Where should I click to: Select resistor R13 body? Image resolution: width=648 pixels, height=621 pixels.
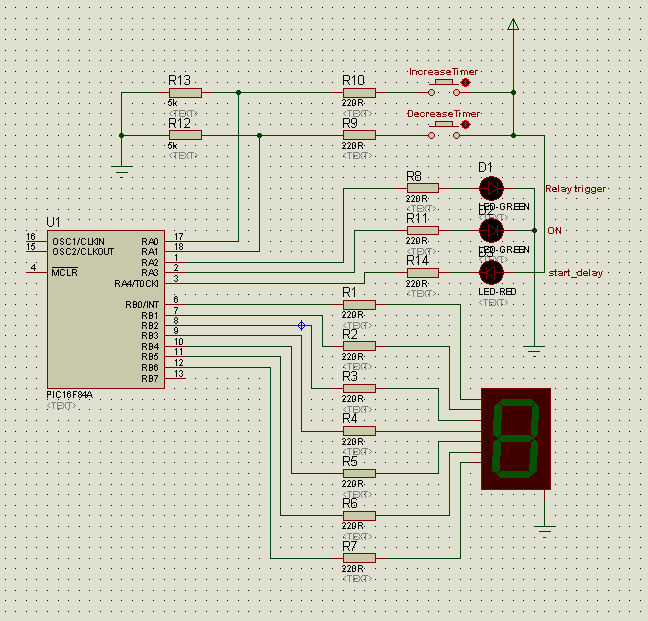[185, 93]
